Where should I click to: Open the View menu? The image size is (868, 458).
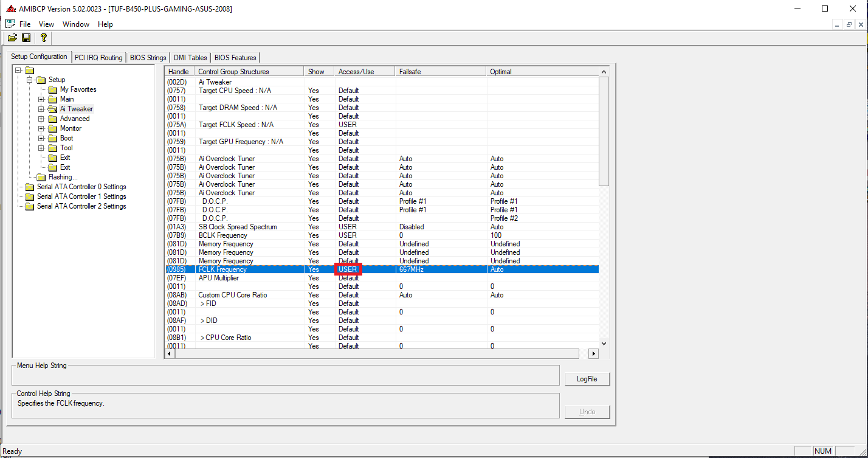46,24
